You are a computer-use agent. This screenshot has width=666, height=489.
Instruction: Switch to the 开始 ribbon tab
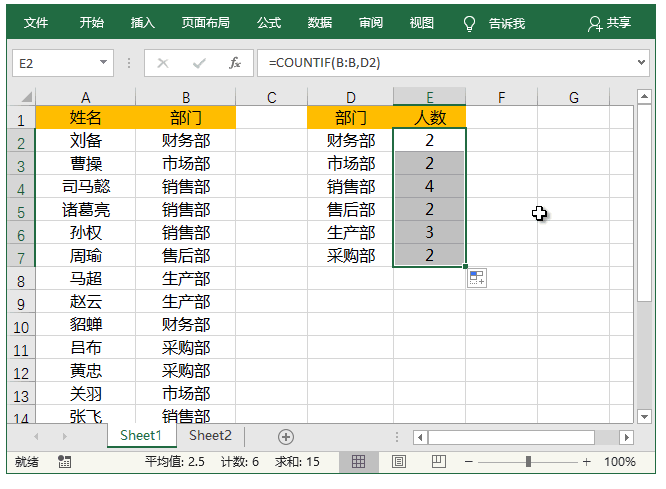point(92,23)
